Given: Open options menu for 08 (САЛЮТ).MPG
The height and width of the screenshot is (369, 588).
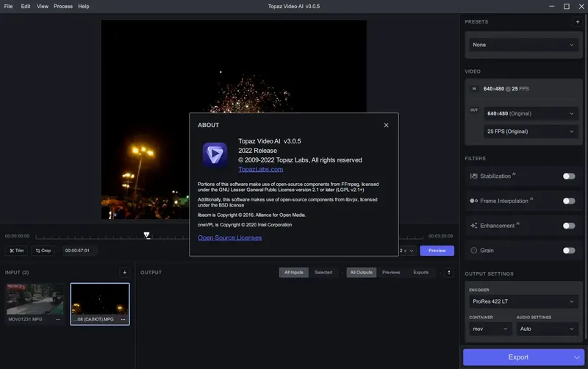Looking at the screenshot, I should 123,320.
